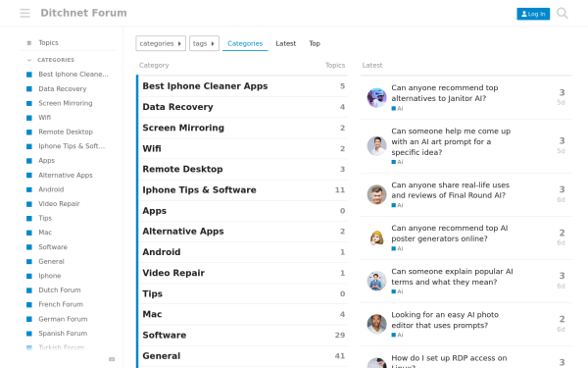Screen dimensions: 588x368
Task: Click avatar beside AI photo editor topic
Action: pyautogui.click(x=376, y=324)
